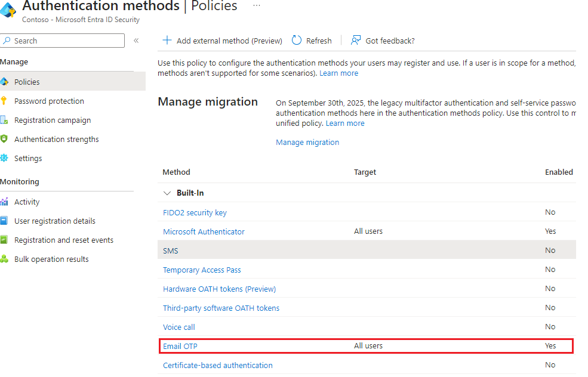Click the Manage migration link
588x377 pixels.
pyautogui.click(x=307, y=143)
